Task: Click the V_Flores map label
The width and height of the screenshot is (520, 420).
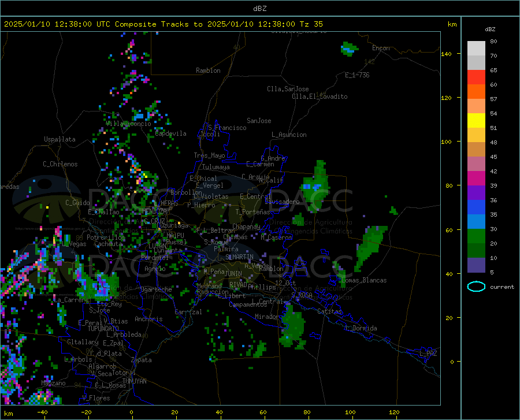Action: pyautogui.click(x=96, y=398)
